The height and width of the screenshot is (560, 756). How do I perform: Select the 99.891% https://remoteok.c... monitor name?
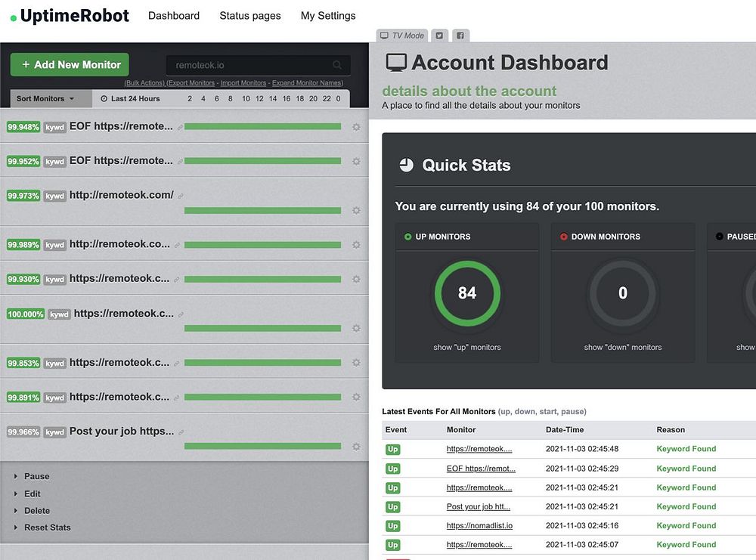tap(119, 397)
